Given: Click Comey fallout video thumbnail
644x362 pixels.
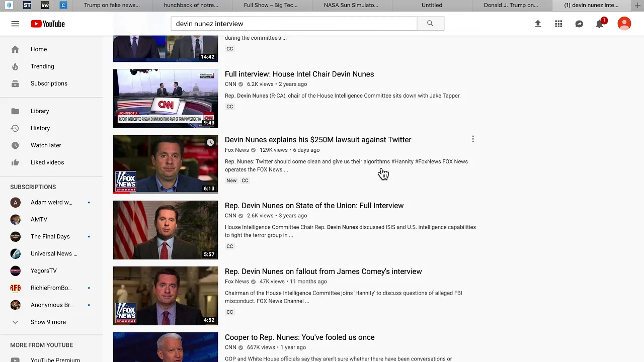Looking at the screenshot, I should point(166,296).
